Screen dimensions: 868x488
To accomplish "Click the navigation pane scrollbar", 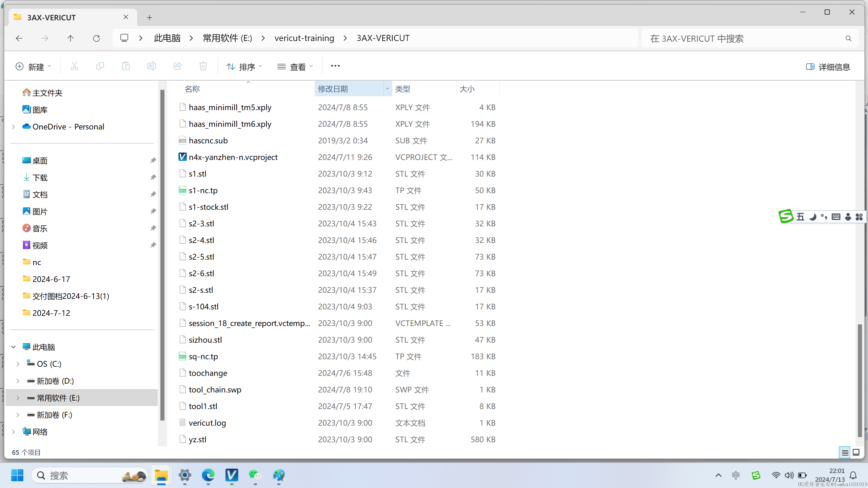I will pos(162,256).
